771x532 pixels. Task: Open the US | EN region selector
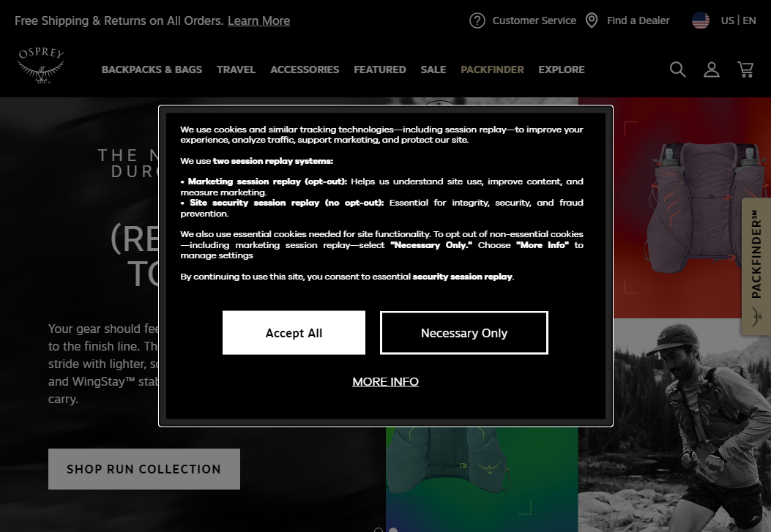coord(738,20)
